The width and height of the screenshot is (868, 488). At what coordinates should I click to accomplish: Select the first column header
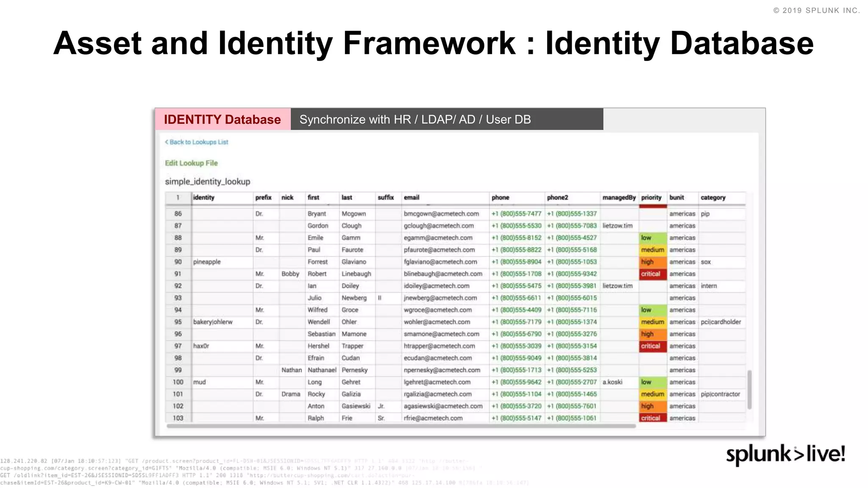coord(322,197)
